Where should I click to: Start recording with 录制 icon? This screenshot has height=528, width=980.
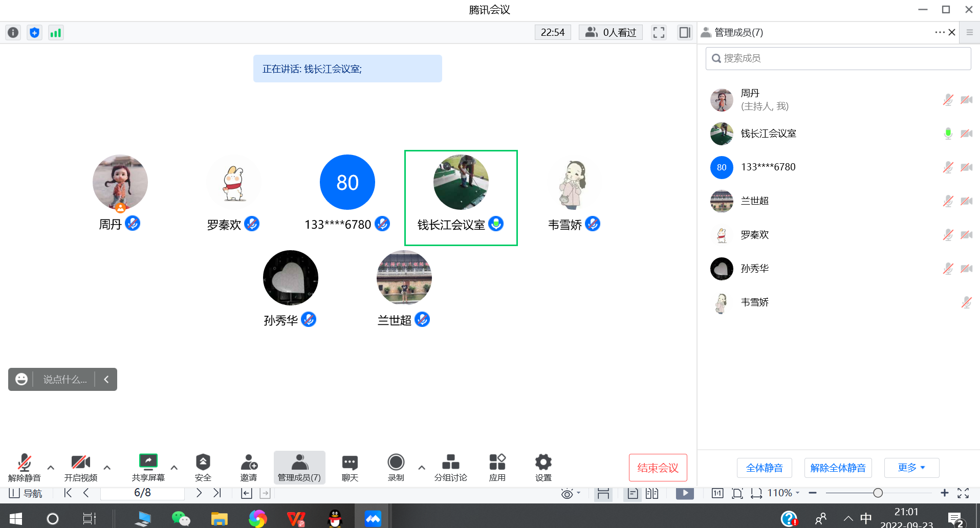[396, 467]
